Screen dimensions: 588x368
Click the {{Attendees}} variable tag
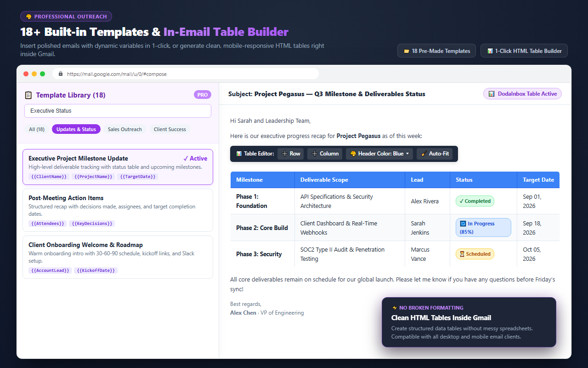47,224
